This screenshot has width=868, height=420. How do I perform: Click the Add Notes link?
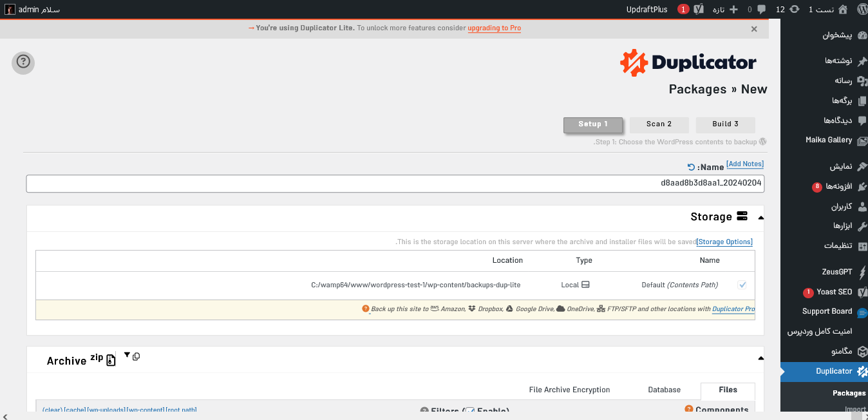pos(745,164)
